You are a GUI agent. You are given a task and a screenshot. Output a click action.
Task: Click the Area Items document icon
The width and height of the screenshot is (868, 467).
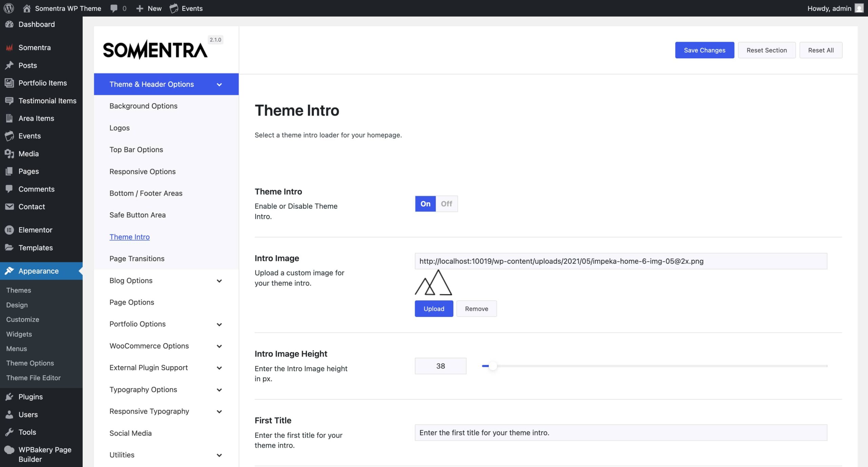[x=9, y=118]
